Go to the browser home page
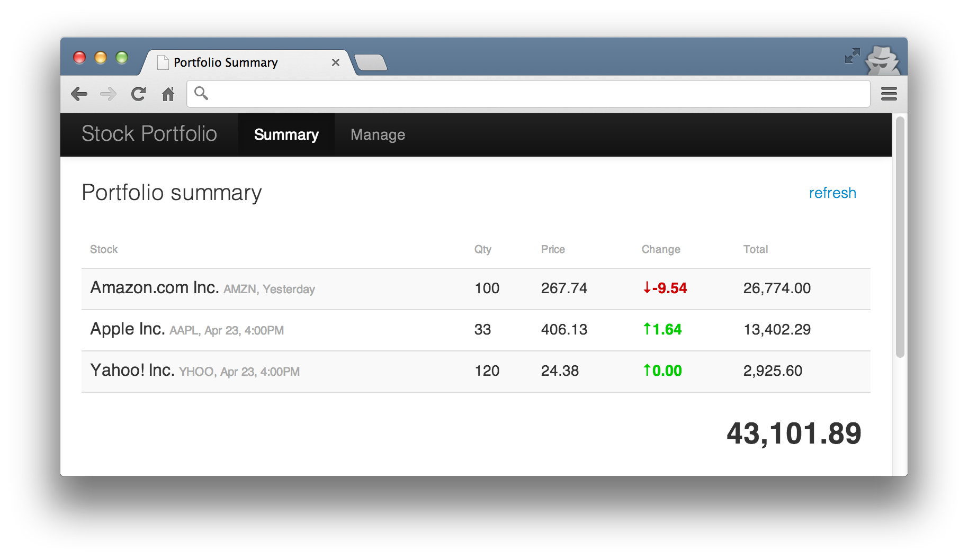The width and height of the screenshot is (968, 560). (x=168, y=94)
